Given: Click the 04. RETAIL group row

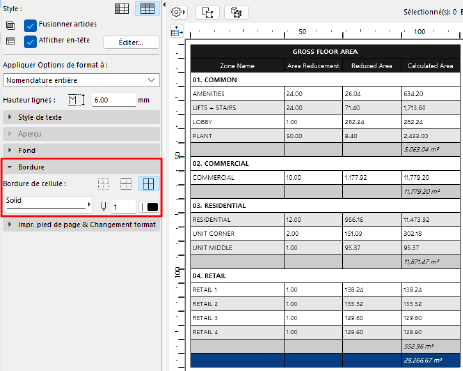Looking at the screenshot, I should [x=325, y=276].
